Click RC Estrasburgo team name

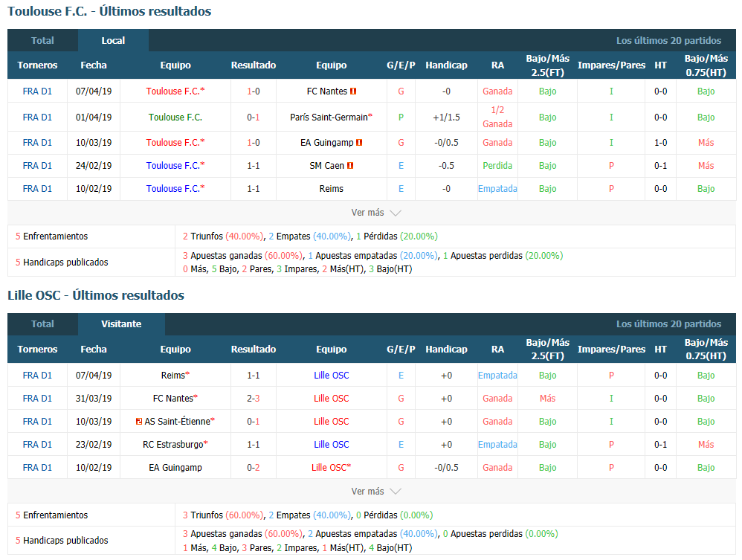tap(173, 445)
